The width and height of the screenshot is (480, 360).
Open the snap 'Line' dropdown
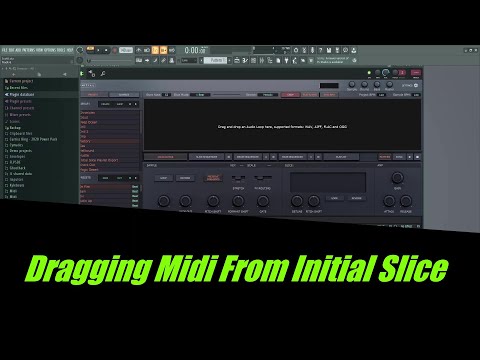tap(189, 60)
